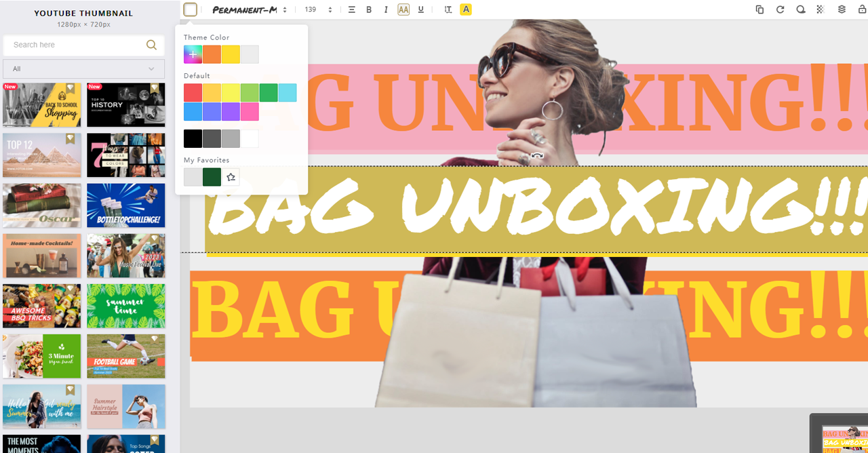868x453 pixels.
Task: Click the highlighted text background icon
Action: [x=466, y=9]
